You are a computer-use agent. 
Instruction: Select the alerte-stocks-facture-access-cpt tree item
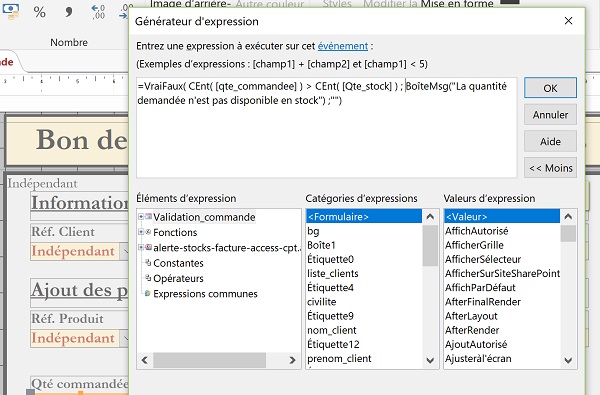[227, 248]
